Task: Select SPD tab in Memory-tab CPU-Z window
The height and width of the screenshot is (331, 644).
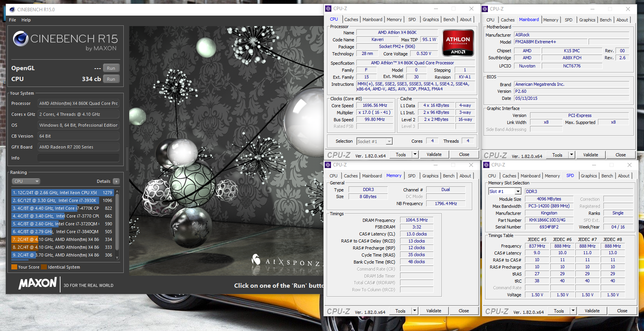Action: coord(411,176)
